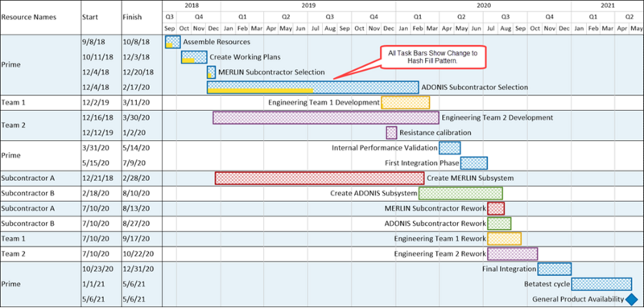Click the Create ADONIS Subsystem label
The height and width of the screenshot is (308, 644).
(x=374, y=193)
